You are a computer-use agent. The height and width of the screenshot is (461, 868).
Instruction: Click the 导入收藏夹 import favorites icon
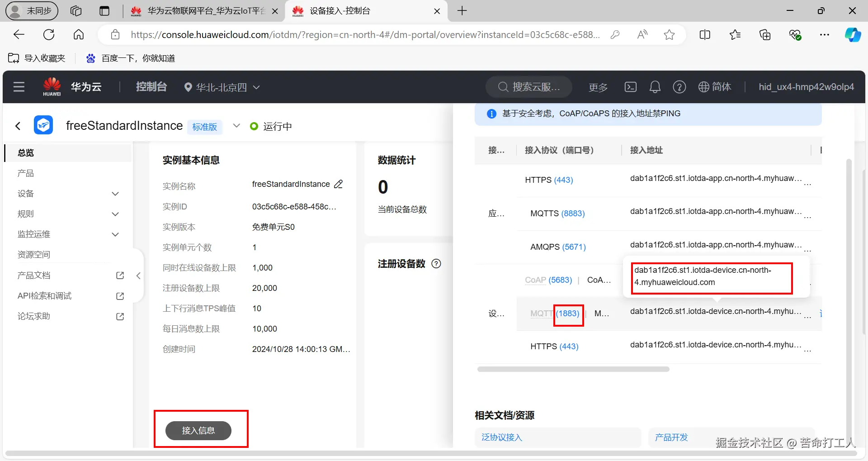tap(13, 58)
